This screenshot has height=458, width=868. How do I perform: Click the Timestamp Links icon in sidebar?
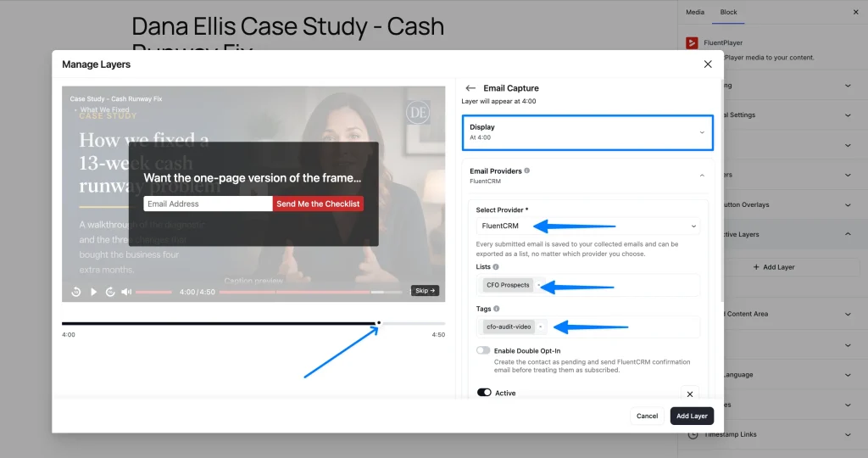pos(693,434)
